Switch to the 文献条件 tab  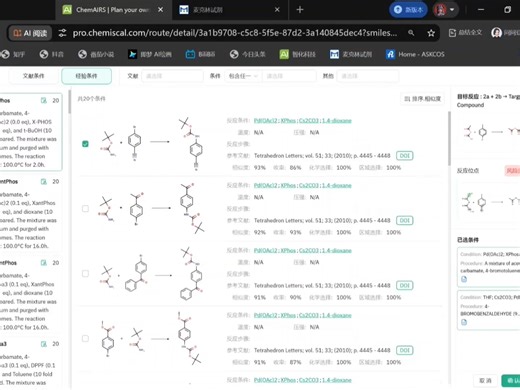pos(33,76)
